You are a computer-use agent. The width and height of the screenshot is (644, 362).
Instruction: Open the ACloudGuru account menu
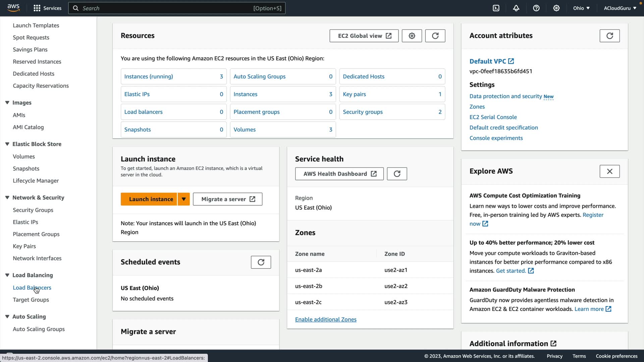click(x=620, y=8)
